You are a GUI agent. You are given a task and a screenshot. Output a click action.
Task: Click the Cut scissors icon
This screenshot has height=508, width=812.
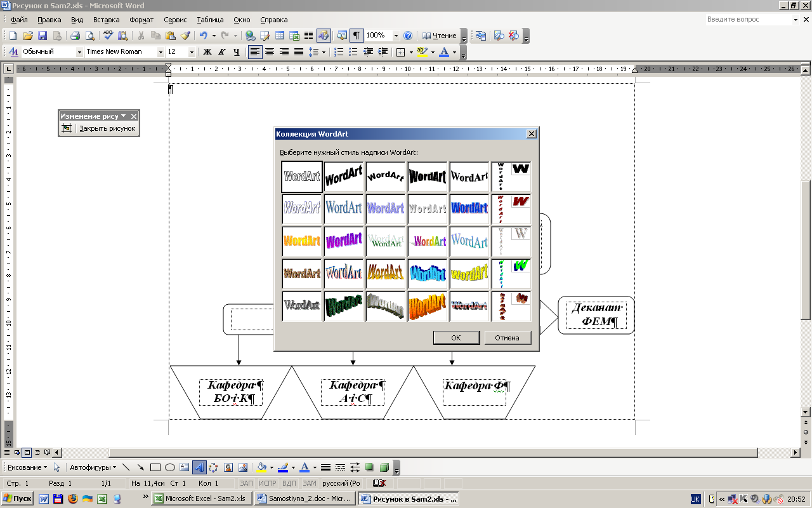click(x=140, y=36)
